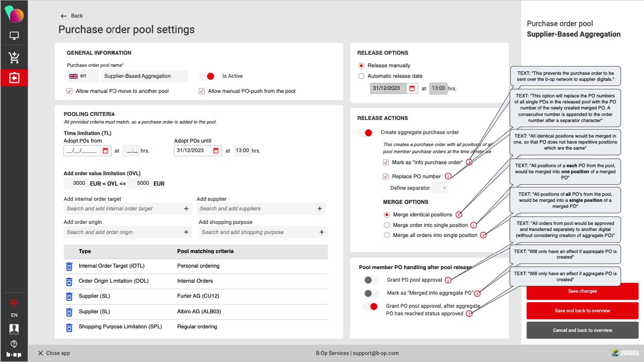The width and height of the screenshot is (644, 362).
Task: Open calendar picker for Adopt POs until
Action: click(x=216, y=151)
